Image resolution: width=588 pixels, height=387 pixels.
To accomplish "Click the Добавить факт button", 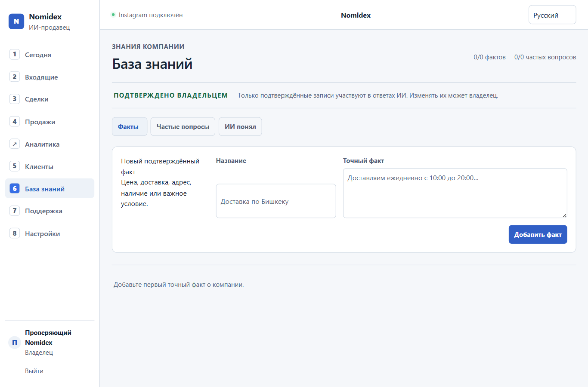I will coord(538,234).
